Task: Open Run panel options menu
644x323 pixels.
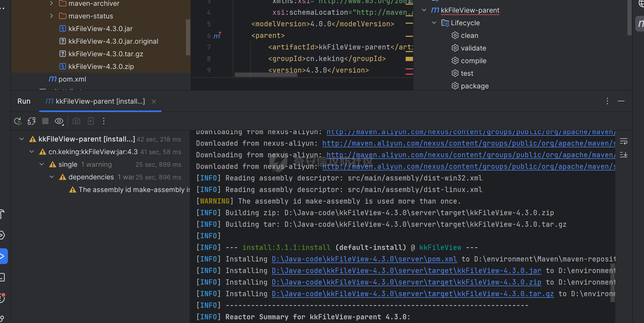Action: pos(607,101)
